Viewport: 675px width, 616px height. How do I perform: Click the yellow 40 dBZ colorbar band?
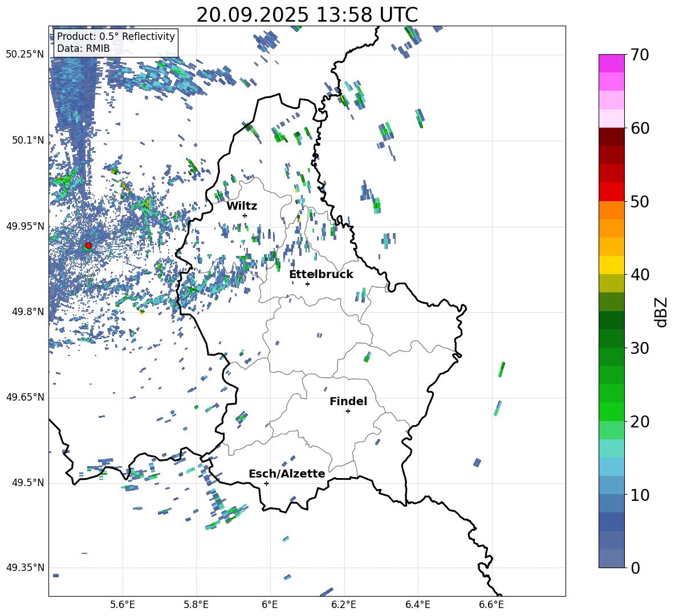(611, 265)
